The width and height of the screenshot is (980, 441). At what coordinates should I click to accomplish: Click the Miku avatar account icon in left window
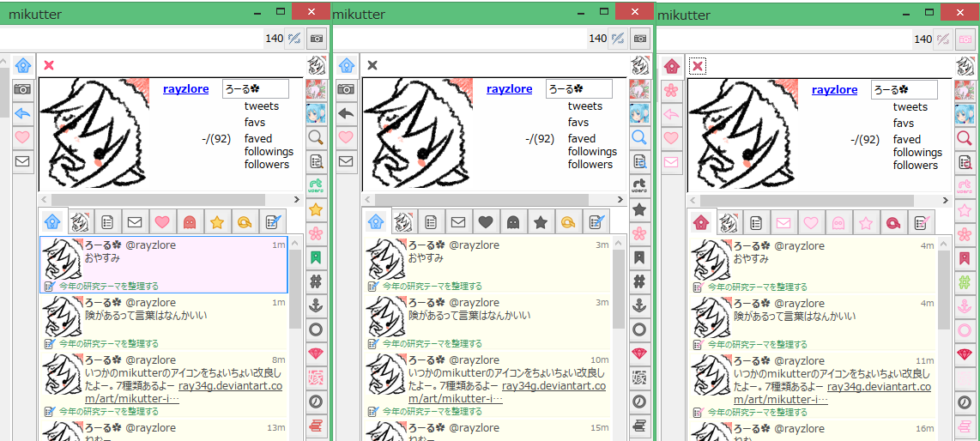pyautogui.click(x=316, y=113)
